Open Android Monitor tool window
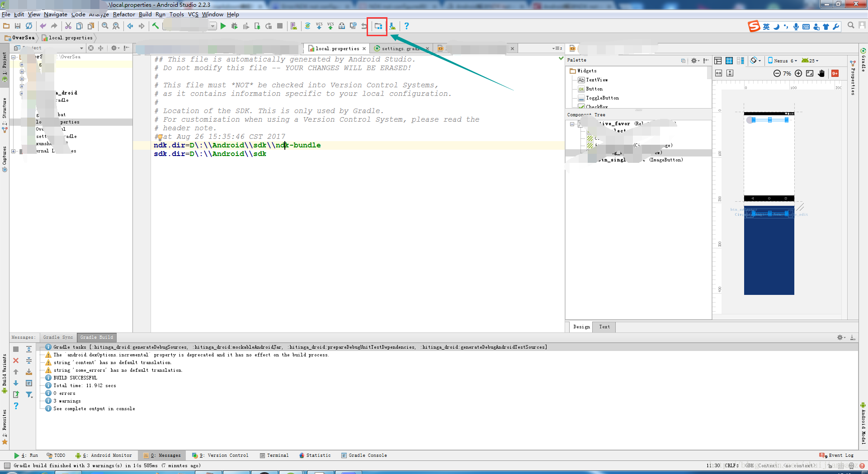The width and height of the screenshot is (868, 474). coord(104,455)
